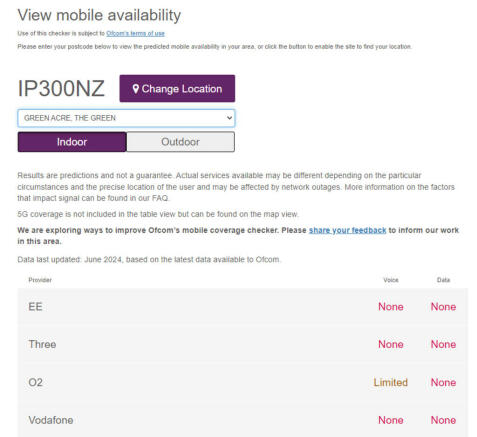Click Vodafone's None voice status
477x437 pixels.
pos(391,420)
